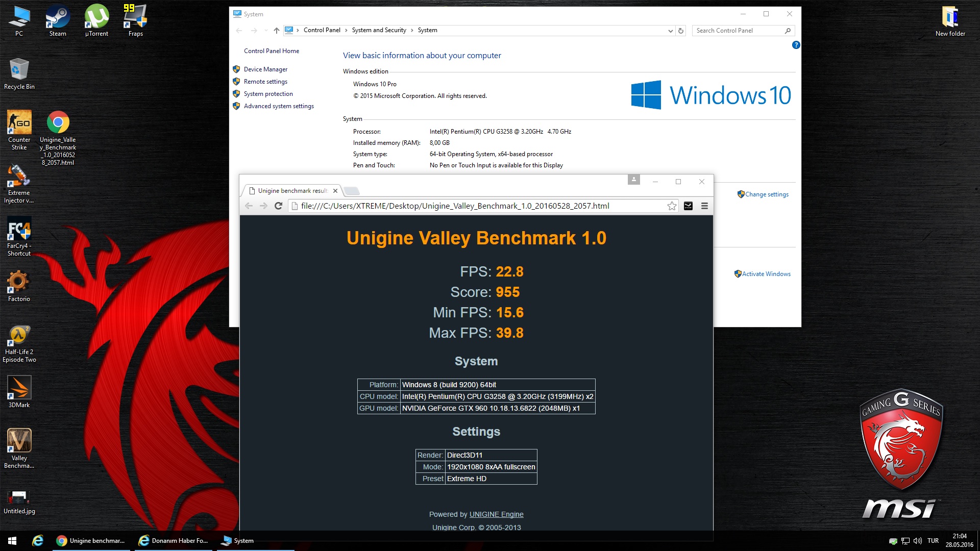Screen dimensions: 980x551
Task: Switch to the System taskbar item
Action: 255,541
